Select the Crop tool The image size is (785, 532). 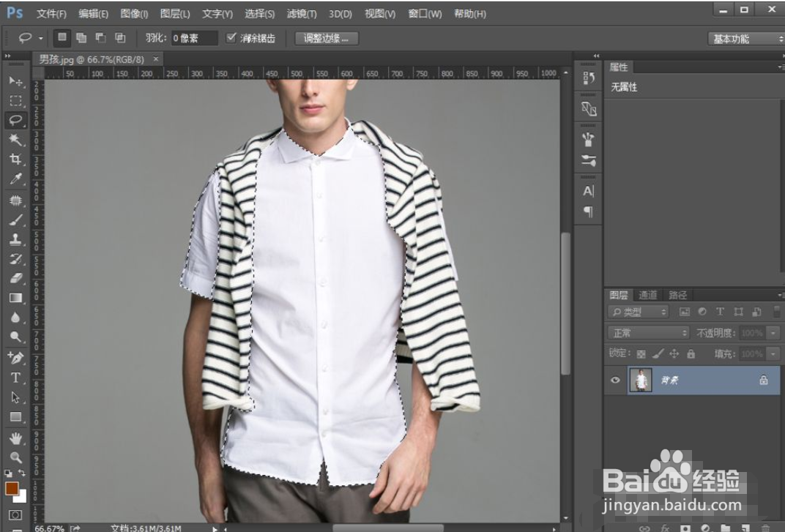pos(15,159)
